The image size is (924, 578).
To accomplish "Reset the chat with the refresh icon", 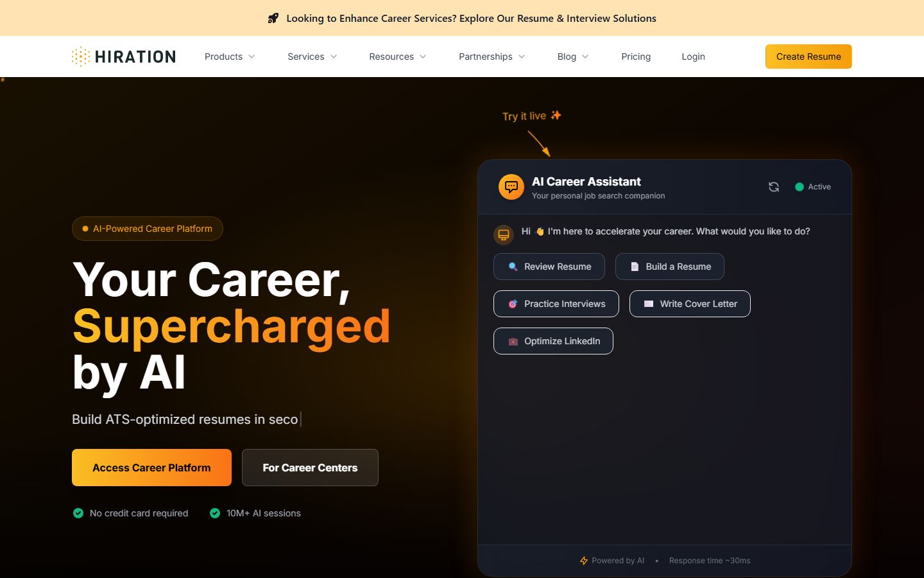I will tap(774, 187).
